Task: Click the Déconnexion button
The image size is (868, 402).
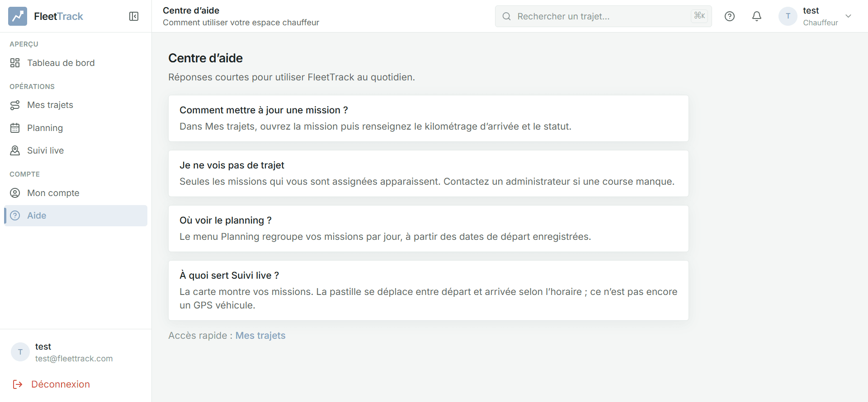Action: pyautogui.click(x=52, y=384)
